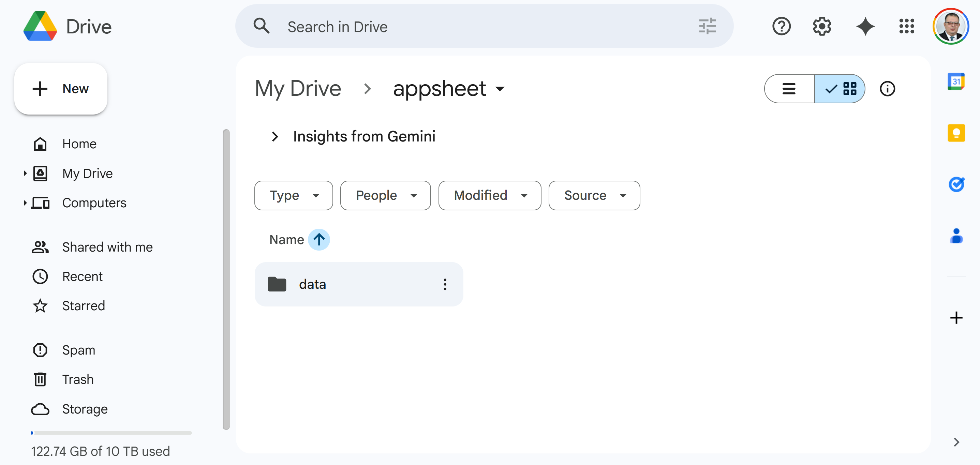Image resolution: width=980 pixels, height=465 pixels.
Task: Open Drive settings gear
Action: 821,26
